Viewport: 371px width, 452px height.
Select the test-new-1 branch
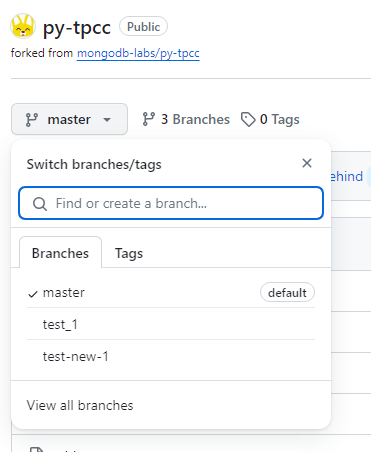171,356
